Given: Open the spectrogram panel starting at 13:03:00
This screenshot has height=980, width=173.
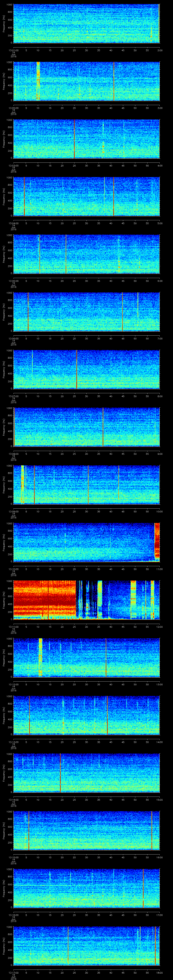Looking at the screenshot, I should pyautogui.click(x=87, y=139).
